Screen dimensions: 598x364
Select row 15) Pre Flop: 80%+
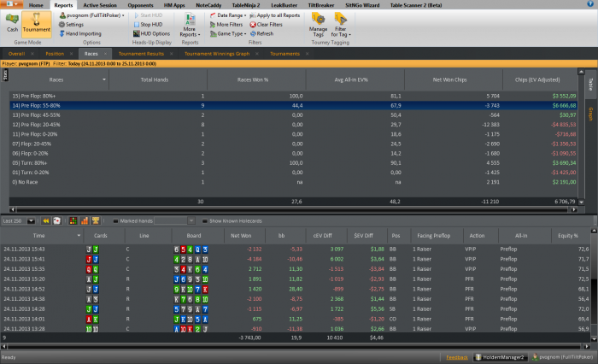[293, 97]
